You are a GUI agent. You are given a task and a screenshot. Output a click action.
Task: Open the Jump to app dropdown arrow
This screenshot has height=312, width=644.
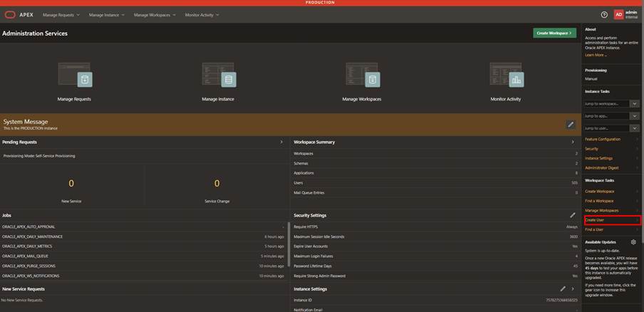tap(635, 116)
